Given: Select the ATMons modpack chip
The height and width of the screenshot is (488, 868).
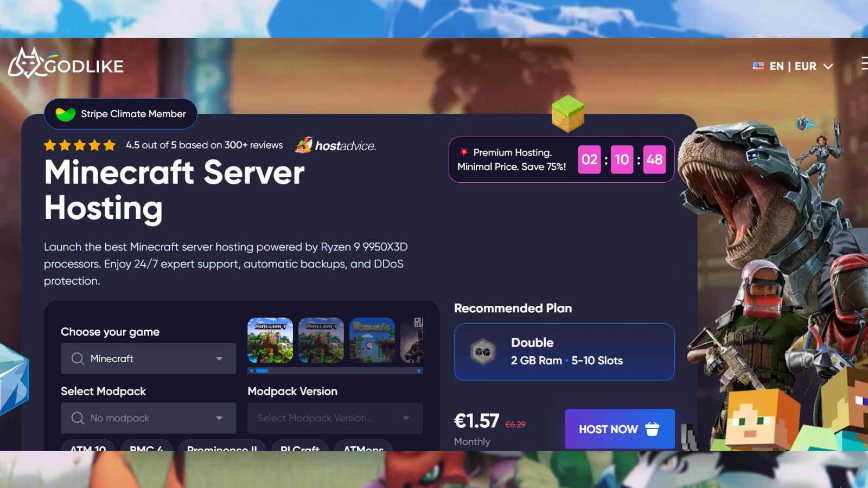Looking at the screenshot, I should tap(363, 446).
